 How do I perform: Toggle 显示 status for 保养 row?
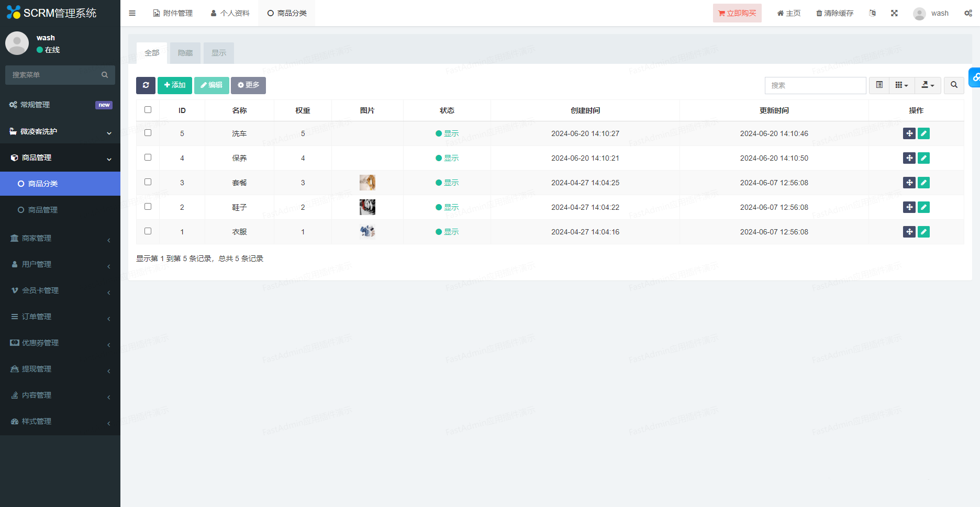[x=447, y=158]
